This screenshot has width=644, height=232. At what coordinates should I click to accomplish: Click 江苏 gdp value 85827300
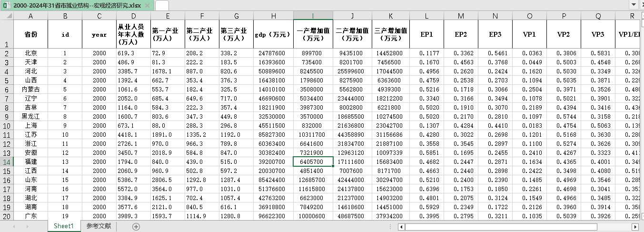(273, 135)
